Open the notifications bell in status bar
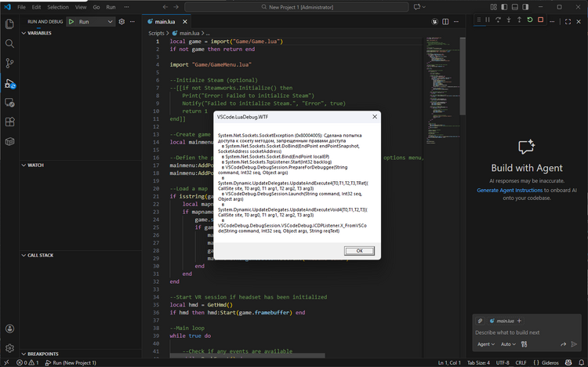588x367 pixels. (581, 363)
